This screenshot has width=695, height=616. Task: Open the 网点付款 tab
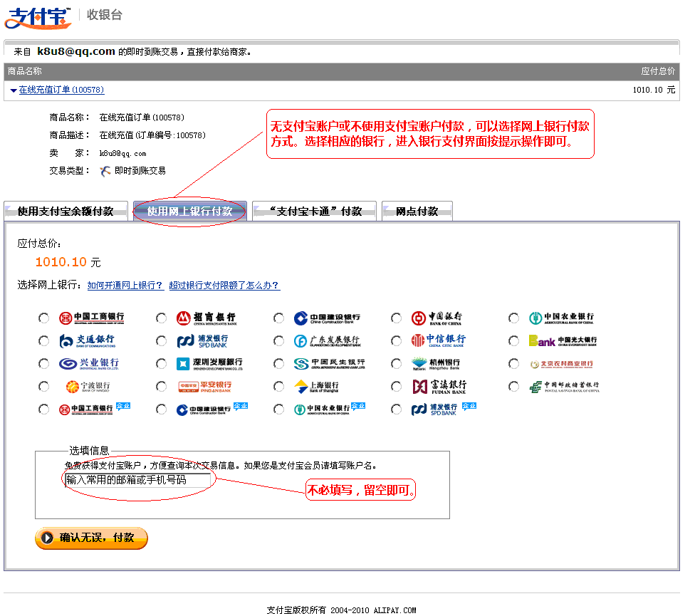click(x=417, y=211)
